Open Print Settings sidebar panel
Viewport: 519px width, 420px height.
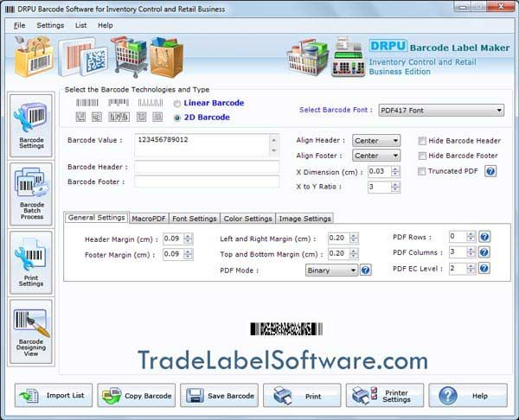[x=31, y=263]
